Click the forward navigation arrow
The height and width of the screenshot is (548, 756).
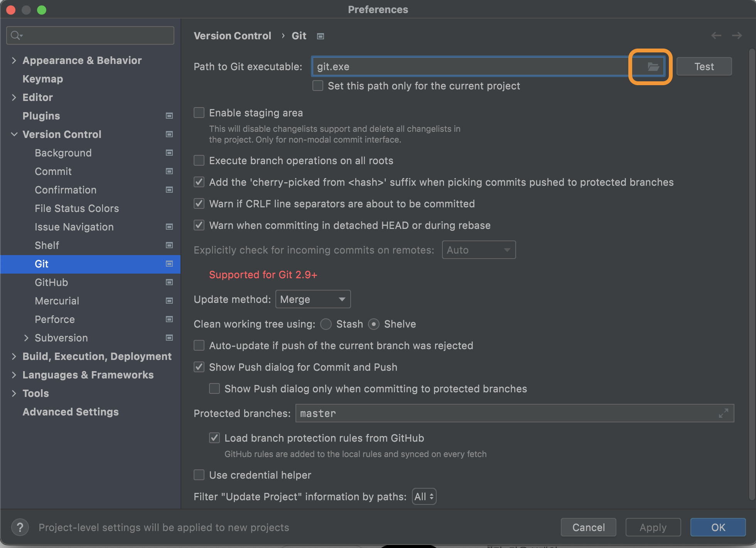coord(737,36)
